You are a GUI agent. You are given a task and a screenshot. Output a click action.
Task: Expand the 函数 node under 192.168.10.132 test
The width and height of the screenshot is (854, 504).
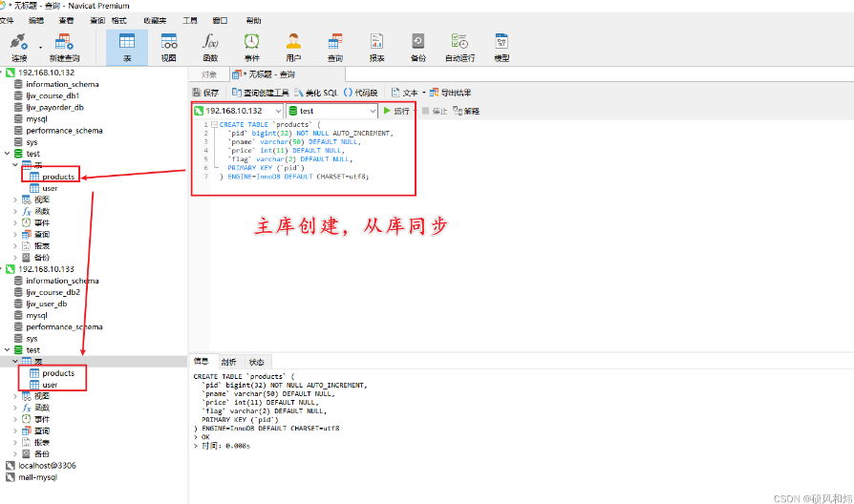pos(15,211)
